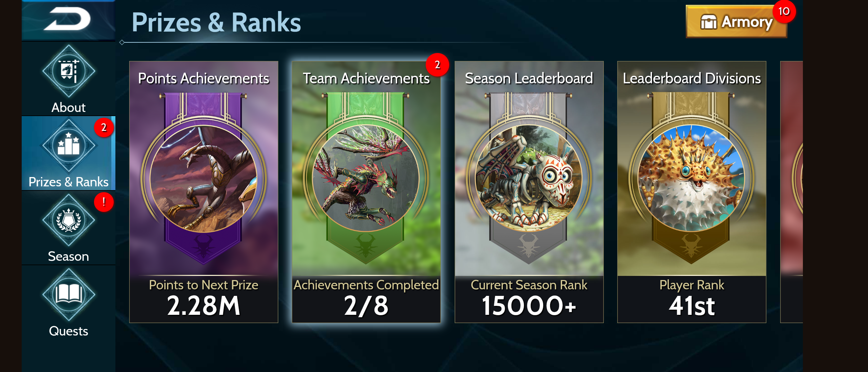Open the Quests book icon
This screenshot has height=372, width=868.
click(x=69, y=294)
